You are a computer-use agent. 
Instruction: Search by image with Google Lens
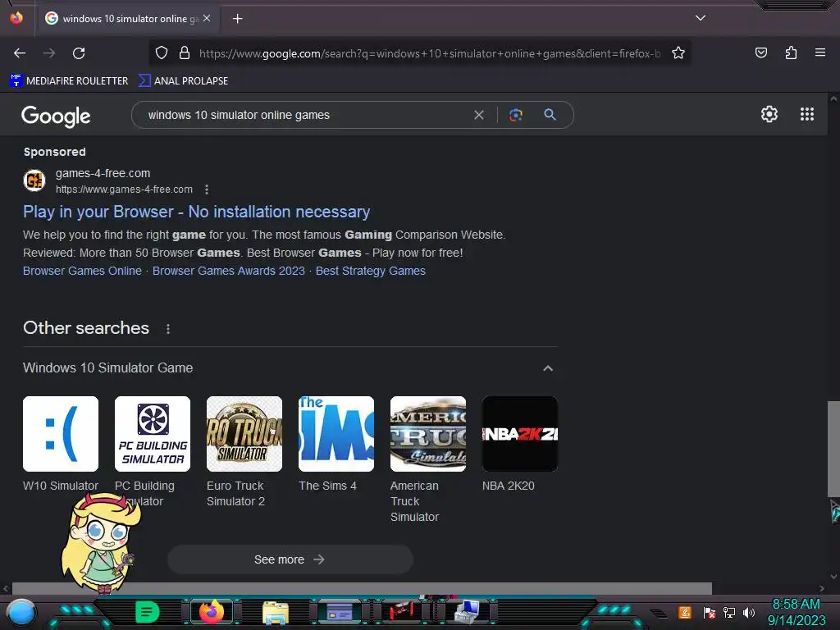pos(516,115)
